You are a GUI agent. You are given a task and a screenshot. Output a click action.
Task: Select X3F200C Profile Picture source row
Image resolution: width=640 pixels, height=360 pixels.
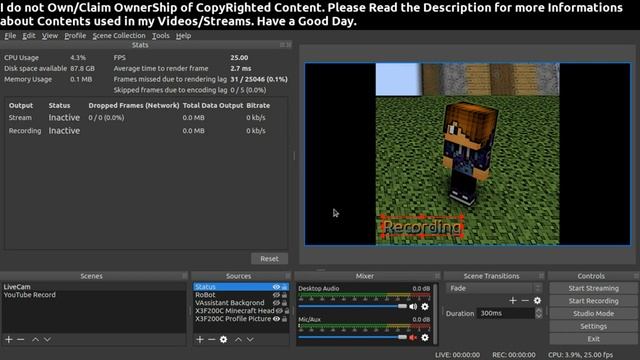(x=241, y=319)
